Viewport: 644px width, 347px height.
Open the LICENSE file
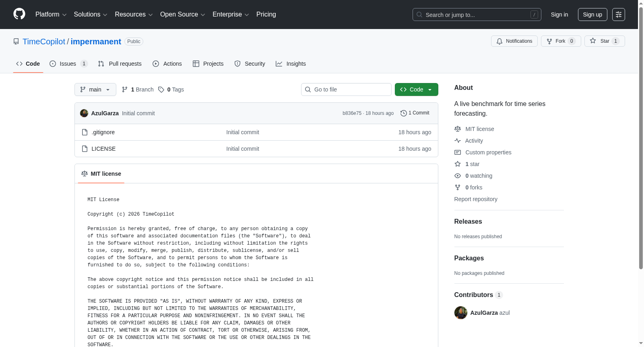[103, 149]
